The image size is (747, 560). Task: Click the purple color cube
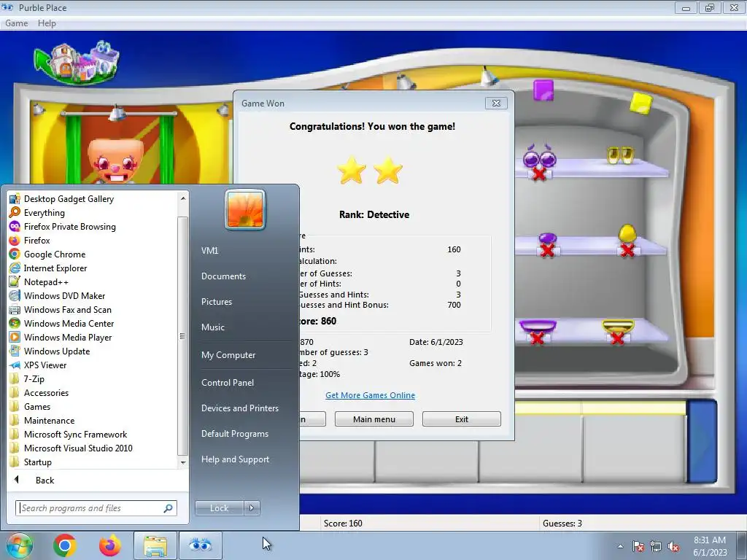pos(543,90)
